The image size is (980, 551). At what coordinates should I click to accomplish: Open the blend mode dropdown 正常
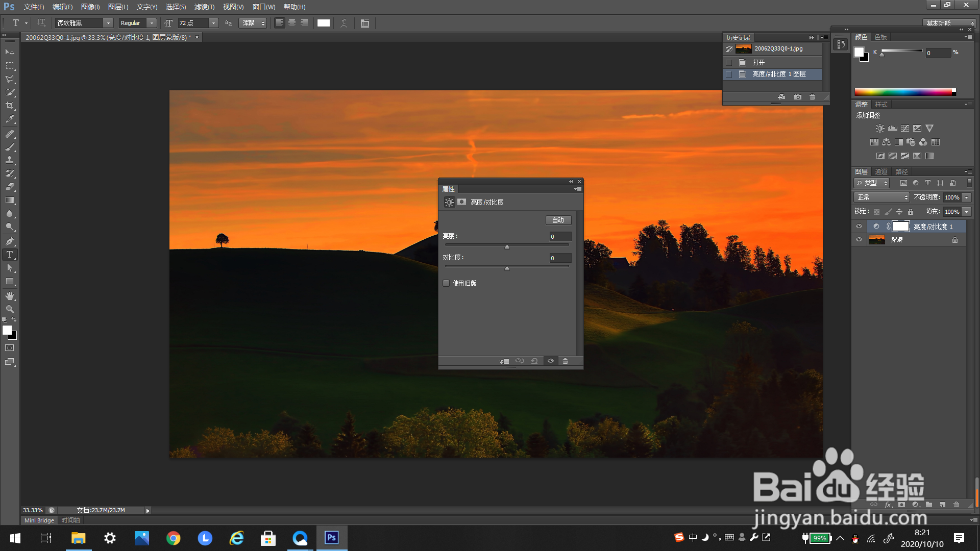click(881, 197)
